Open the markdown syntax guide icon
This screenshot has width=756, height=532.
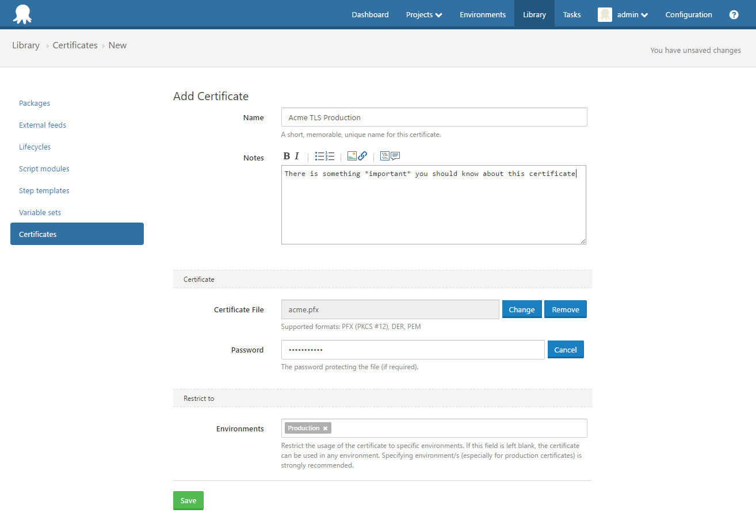(x=384, y=155)
